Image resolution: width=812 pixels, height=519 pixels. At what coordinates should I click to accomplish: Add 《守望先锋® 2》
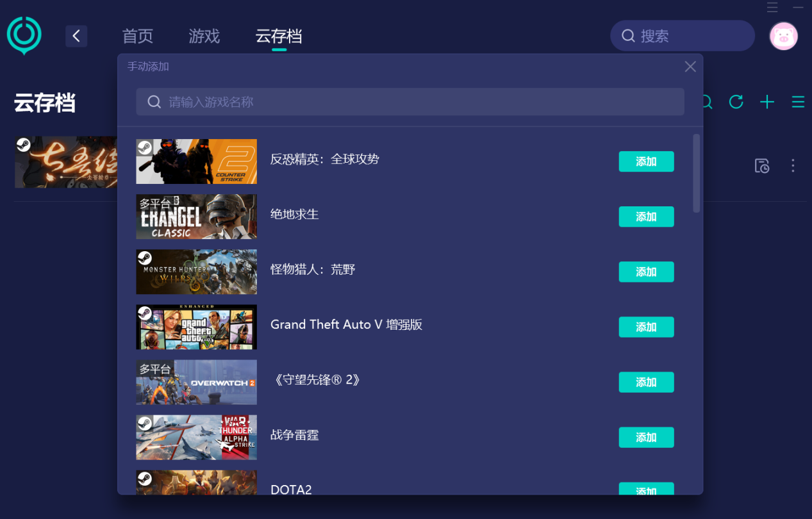click(646, 382)
